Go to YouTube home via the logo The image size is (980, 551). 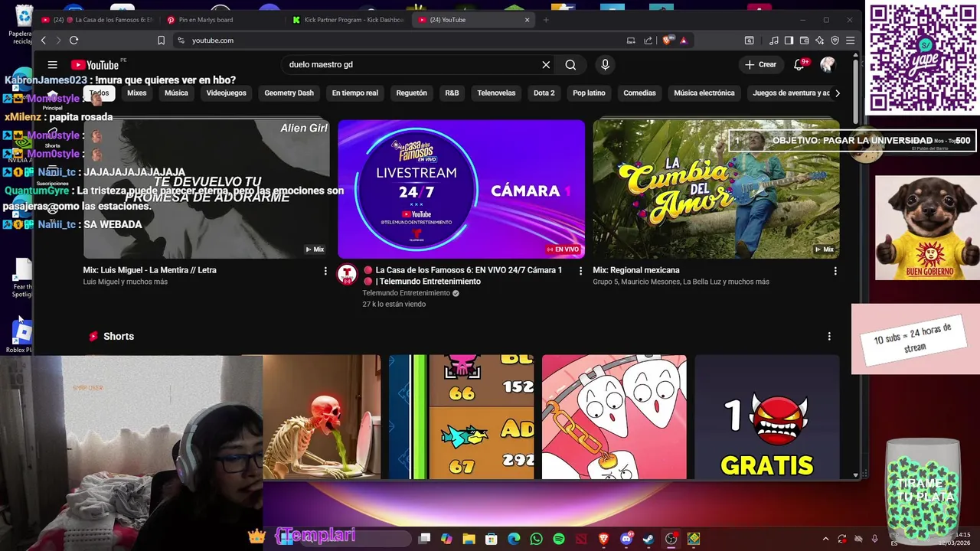point(95,65)
